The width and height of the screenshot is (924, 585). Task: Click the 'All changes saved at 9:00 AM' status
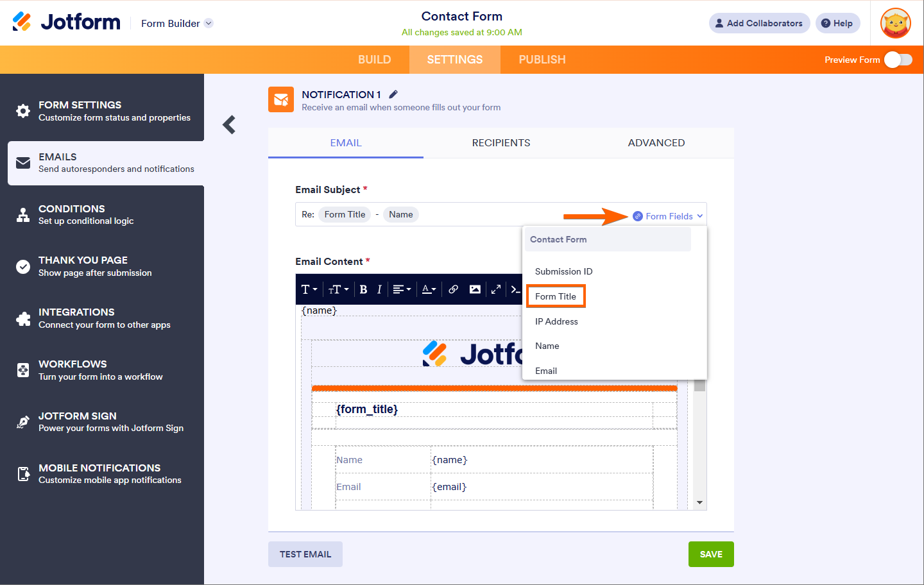462,32
